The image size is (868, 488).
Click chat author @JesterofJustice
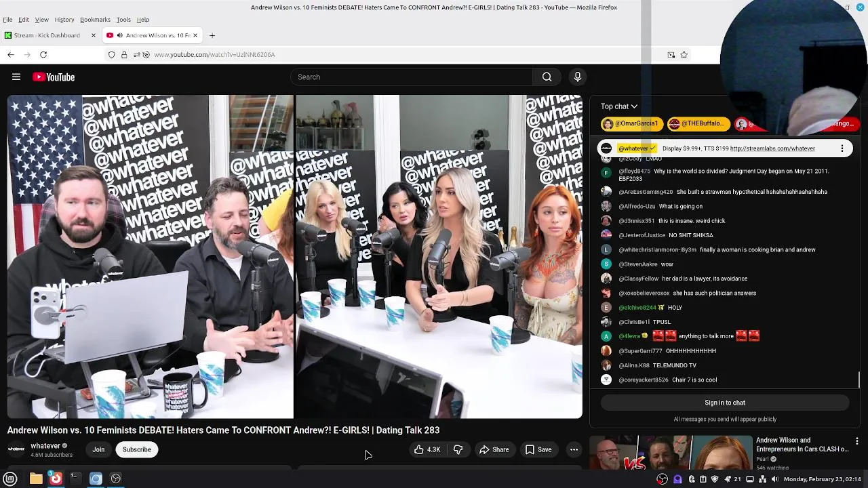pos(642,235)
